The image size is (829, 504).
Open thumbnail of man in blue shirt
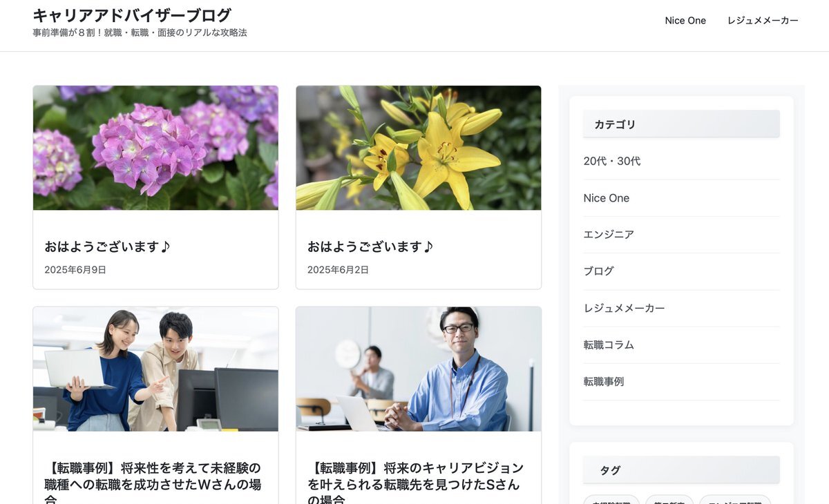[419, 369]
